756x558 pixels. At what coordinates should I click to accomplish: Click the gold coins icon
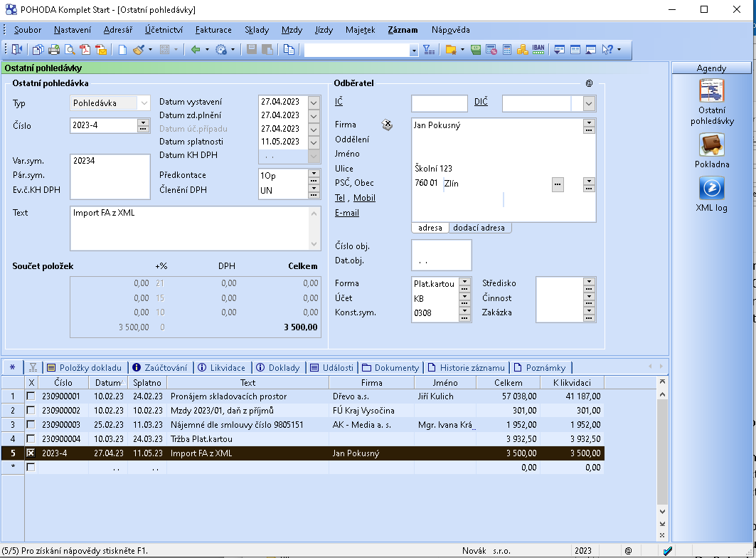[x=522, y=49]
